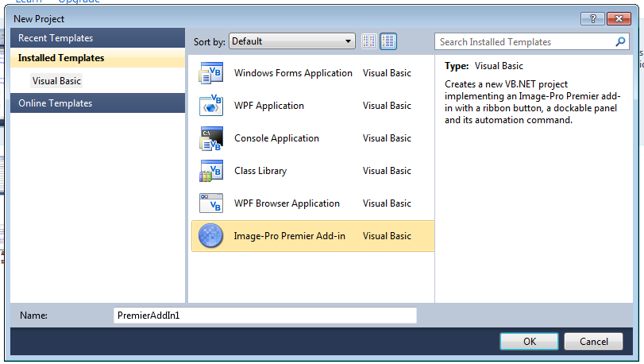Click the 'Type: Visual Basic' line
The width and height of the screenshot is (644, 364).
click(x=484, y=66)
